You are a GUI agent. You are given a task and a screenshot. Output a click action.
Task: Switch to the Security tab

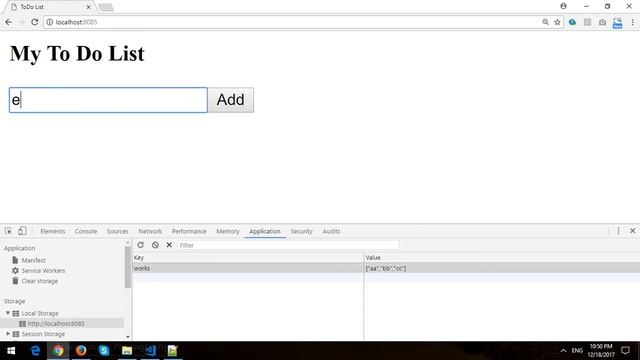(301, 231)
